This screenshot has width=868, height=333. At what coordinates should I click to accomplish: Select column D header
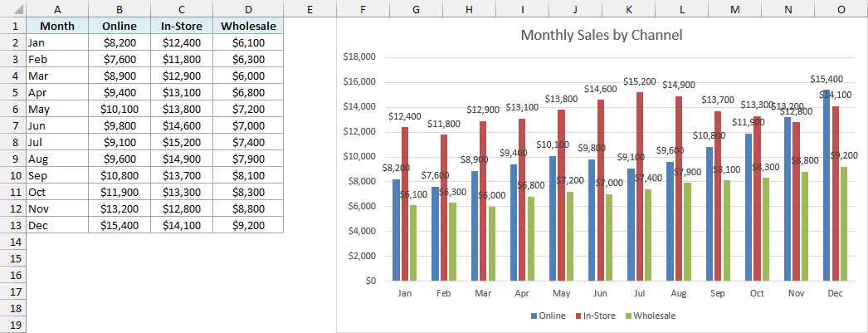[x=248, y=9]
